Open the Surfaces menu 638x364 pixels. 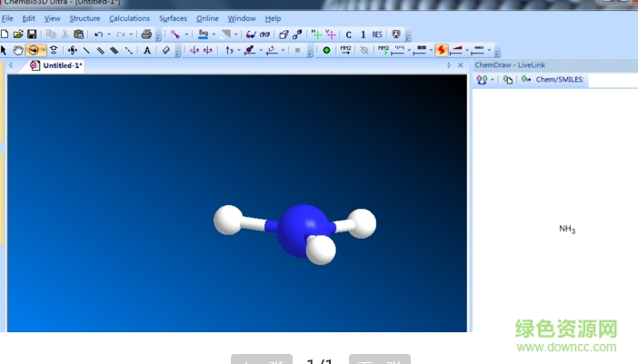[x=173, y=18]
